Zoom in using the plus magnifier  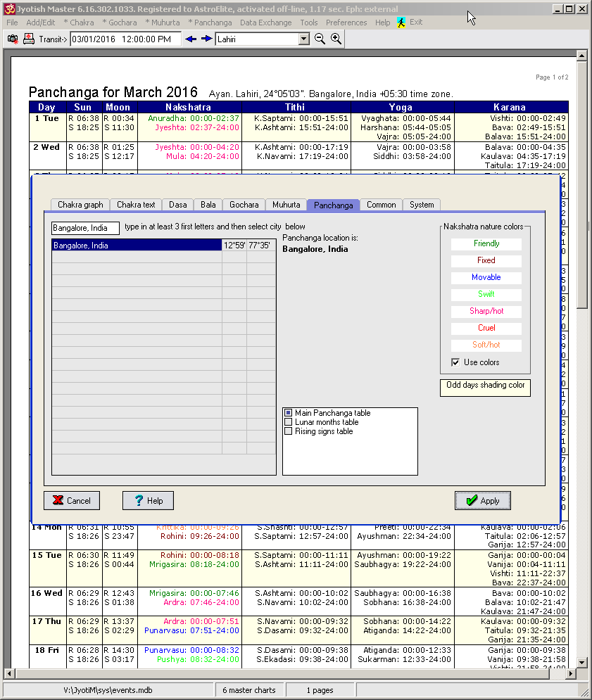click(336, 39)
